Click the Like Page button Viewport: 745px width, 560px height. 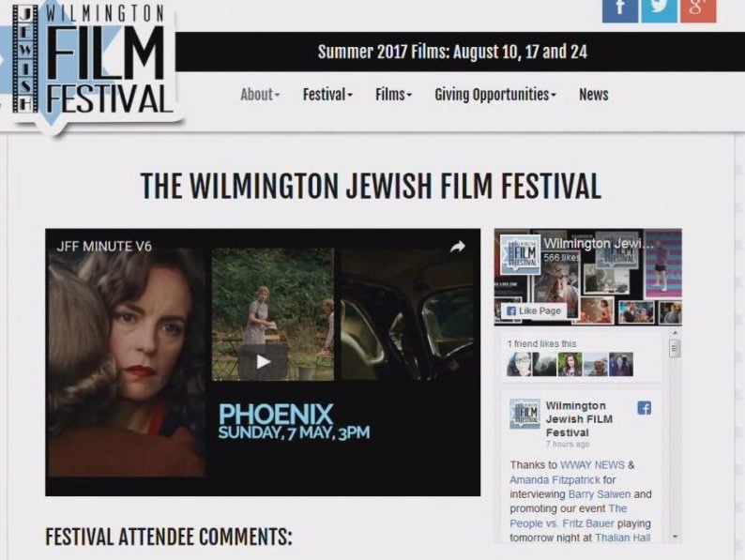(x=534, y=310)
